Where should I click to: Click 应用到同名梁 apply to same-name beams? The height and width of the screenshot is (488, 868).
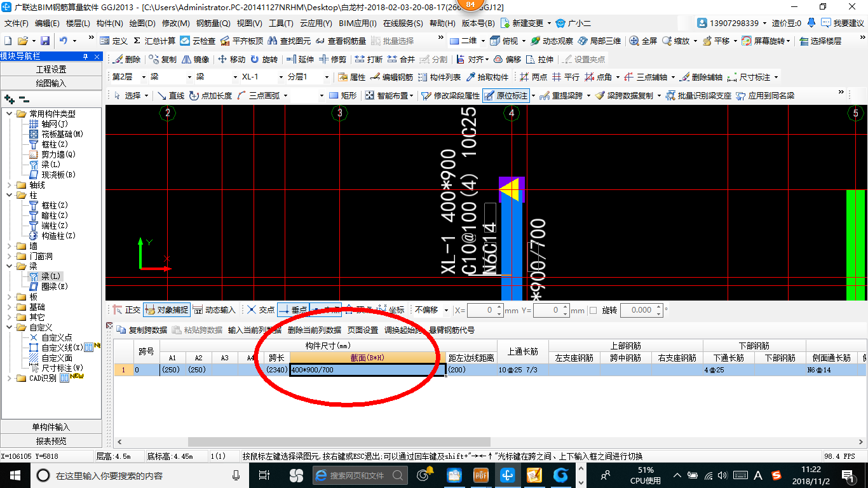pos(765,96)
